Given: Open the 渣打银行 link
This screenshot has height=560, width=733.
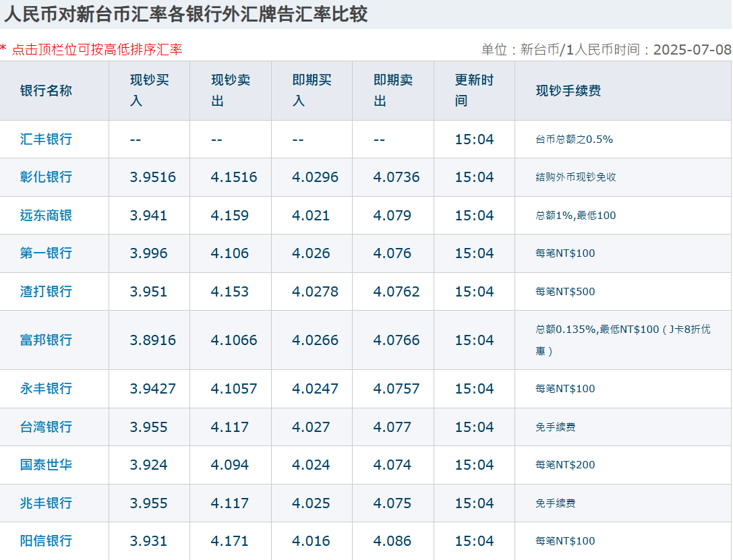Looking at the screenshot, I should [x=46, y=291].
